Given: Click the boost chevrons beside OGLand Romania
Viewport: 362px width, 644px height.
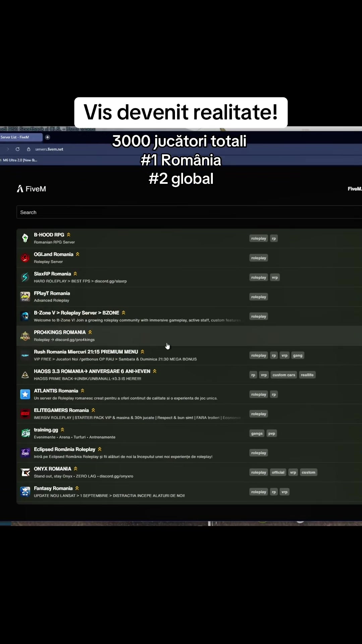Looking at the screenshot, I should coord(78,254).
